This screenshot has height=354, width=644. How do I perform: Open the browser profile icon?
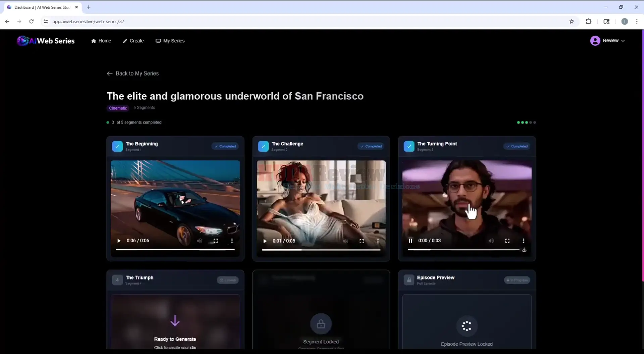click(x=625, y=21)
